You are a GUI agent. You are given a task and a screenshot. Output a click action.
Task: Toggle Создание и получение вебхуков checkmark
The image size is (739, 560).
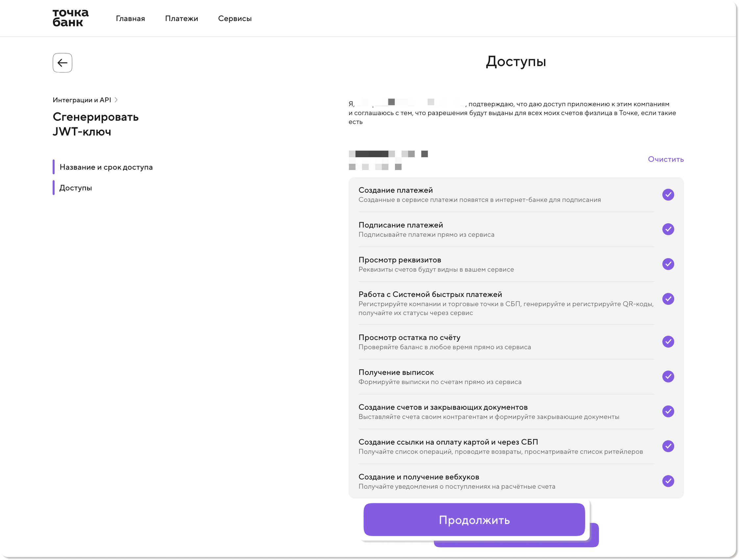(668, 481)
